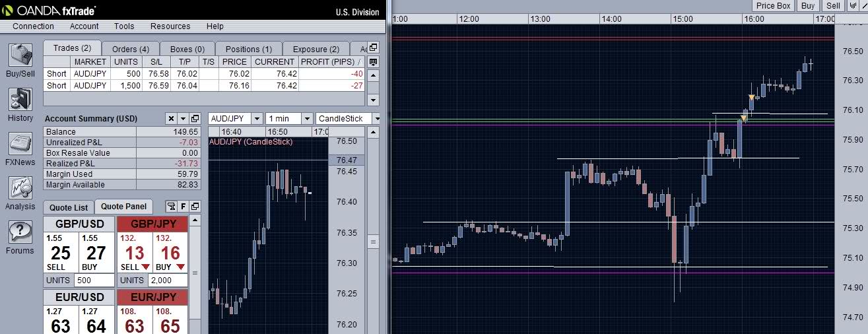The width and height of the screenshot is (868, 334).
Task: Open the Forums help icon
Action: pyautogui.click(x=20, y=232)
